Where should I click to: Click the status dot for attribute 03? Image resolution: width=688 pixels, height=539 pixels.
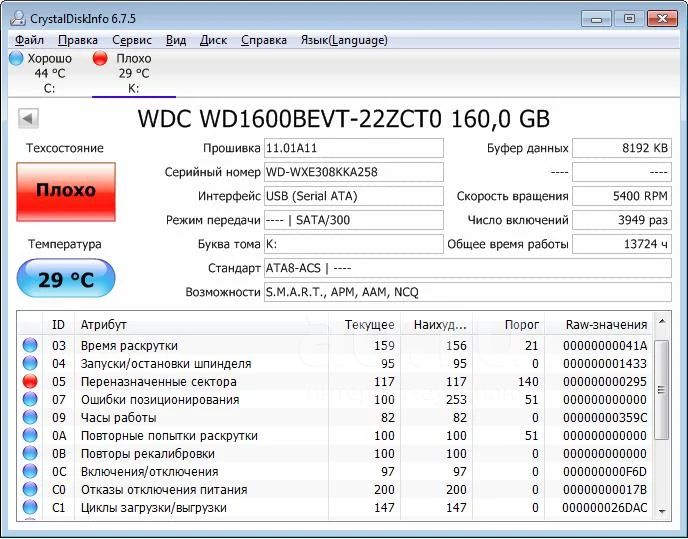click(x=30, y=345)
